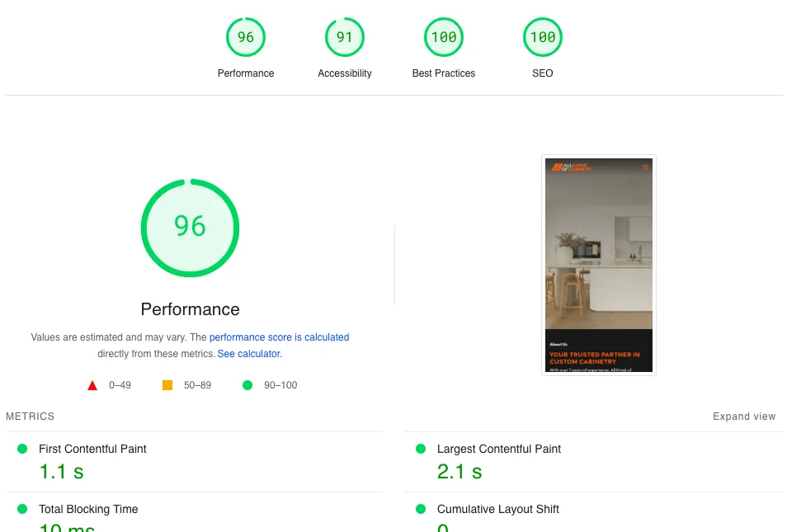The image size is (787, 532).
Task: Jump to Accessibility category label
Action: pyautogui.click(x=345, y=73)
